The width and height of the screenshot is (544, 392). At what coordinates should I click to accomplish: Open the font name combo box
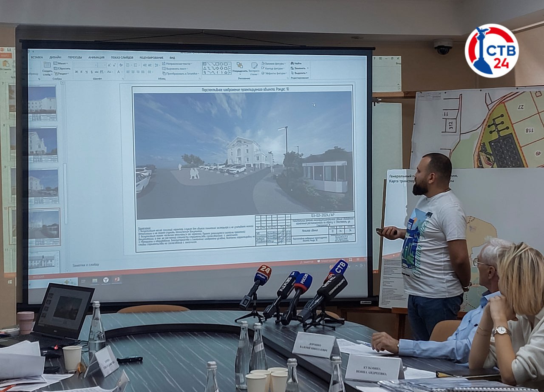click(86, 65)
